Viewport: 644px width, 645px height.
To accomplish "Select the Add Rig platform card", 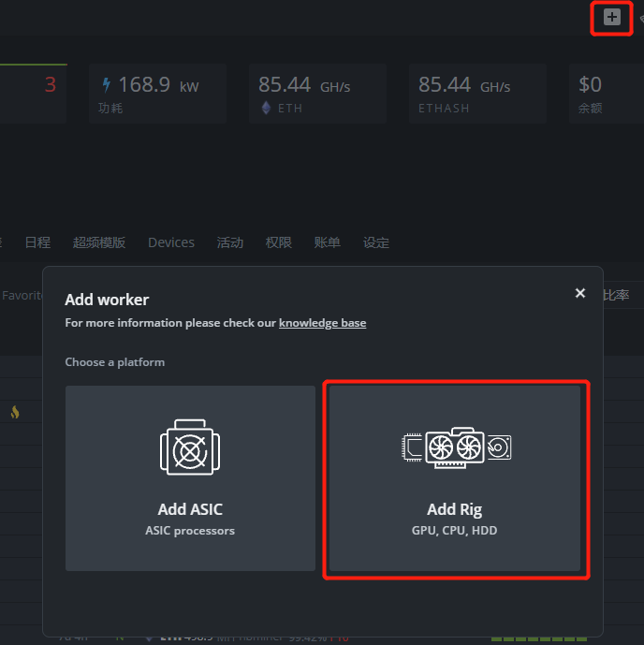I will [455, 477].
